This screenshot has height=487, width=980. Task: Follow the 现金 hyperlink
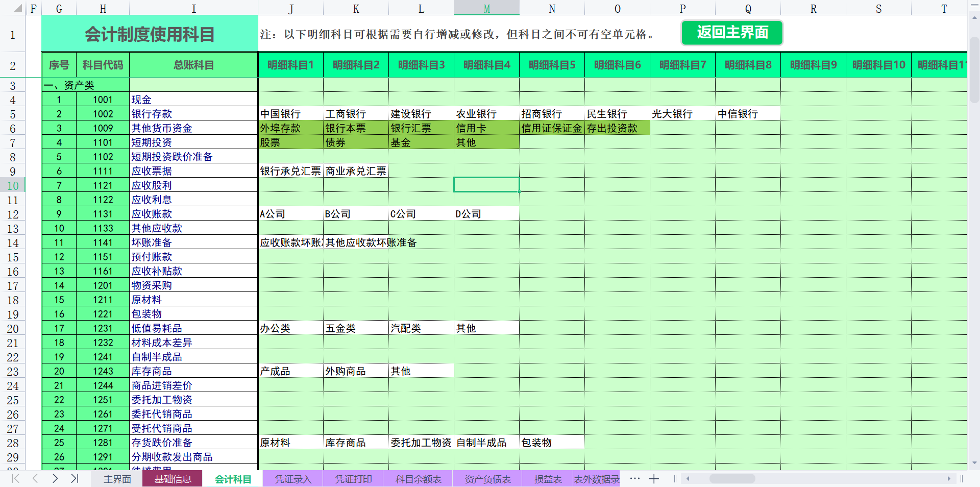[141, 99]
